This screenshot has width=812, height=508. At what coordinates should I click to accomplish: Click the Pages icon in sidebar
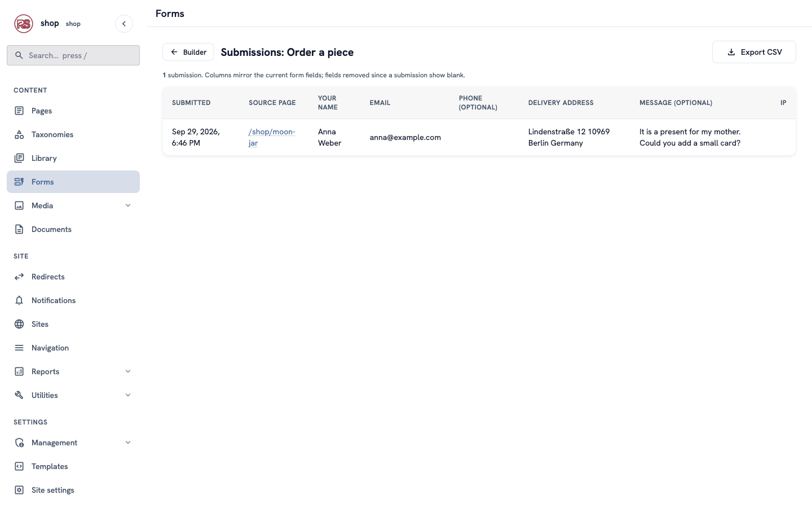tap(19, 111)
